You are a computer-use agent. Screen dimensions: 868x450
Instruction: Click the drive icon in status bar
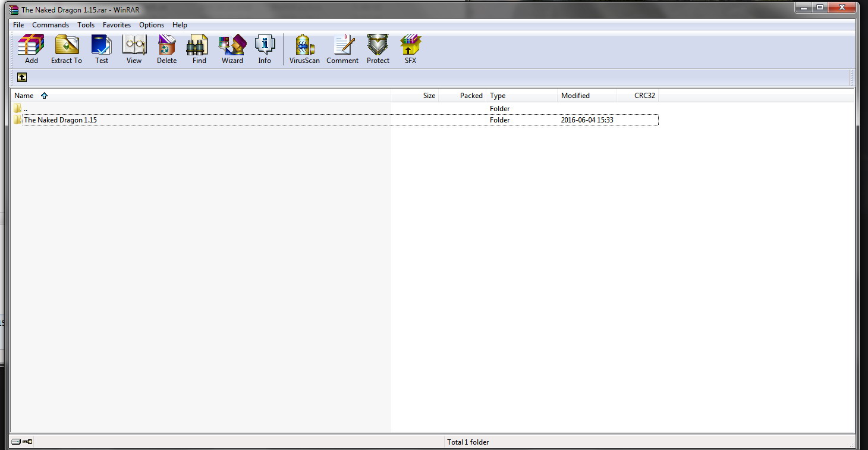click(16, 442)
